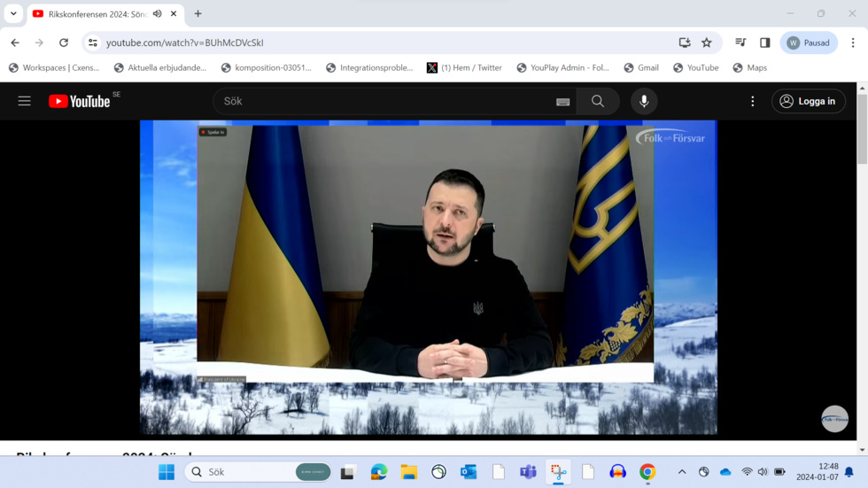Mute the tab via the speaker icon
Viewport: 868px width, 488px height.
coord(158,14)
